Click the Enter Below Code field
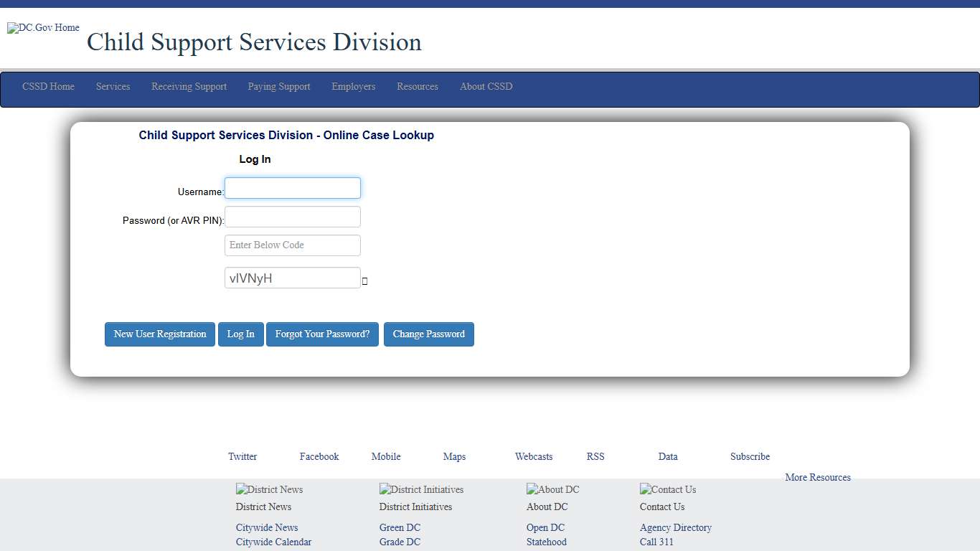The width and height of the screenshot is (980, 551). coord(292,245)
